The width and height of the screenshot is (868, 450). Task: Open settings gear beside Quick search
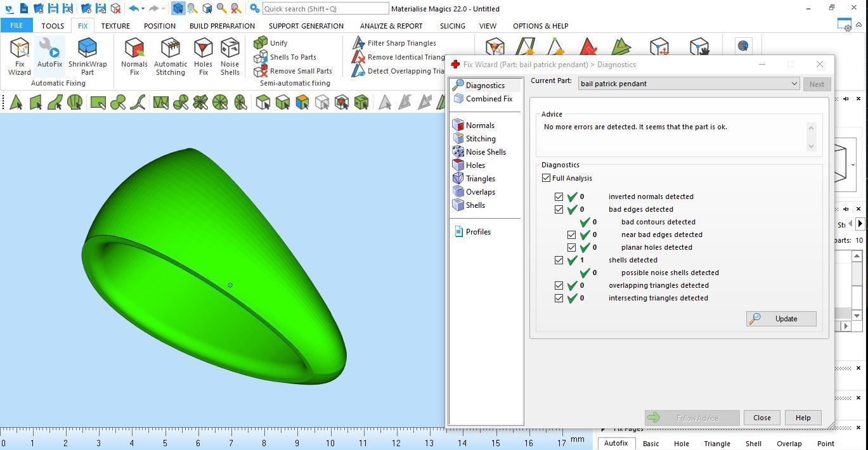[x=254, y=9]
